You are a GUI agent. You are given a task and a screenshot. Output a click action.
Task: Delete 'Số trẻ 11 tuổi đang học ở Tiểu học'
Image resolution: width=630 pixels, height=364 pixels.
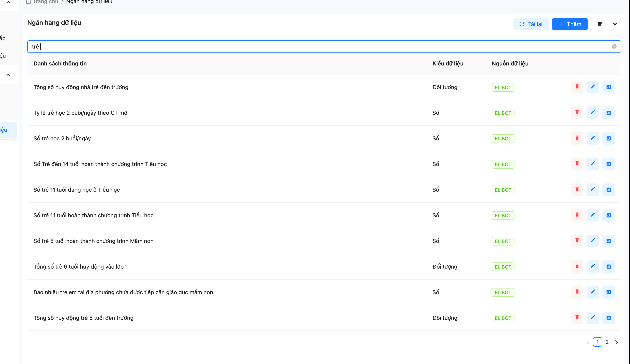(577, 189)
